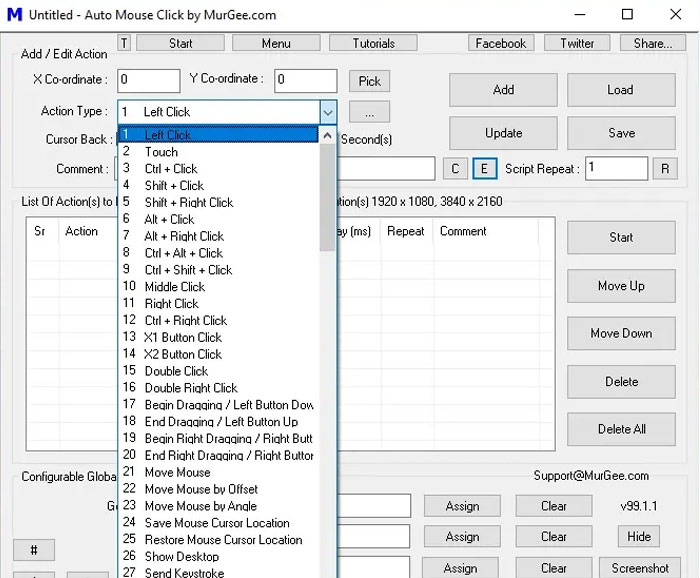Click the Twitter button
The height and width of the screenshot is (578, 700).
[577, 43]
